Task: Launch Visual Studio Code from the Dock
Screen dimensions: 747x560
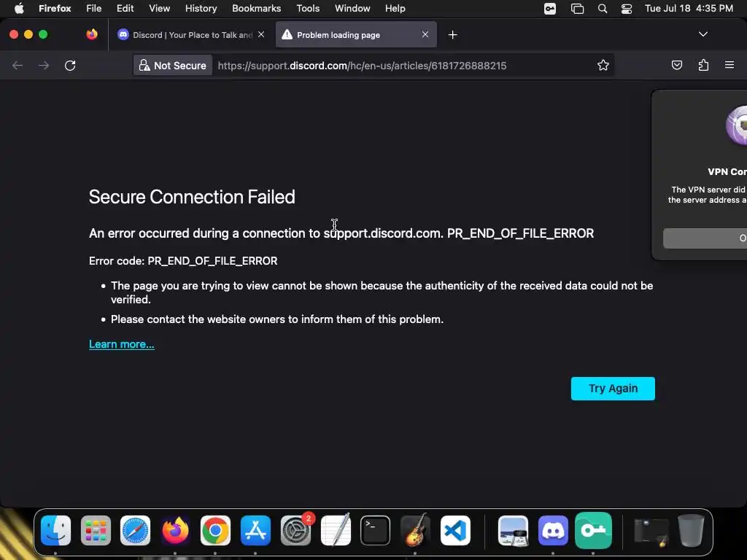Action: 455,530
